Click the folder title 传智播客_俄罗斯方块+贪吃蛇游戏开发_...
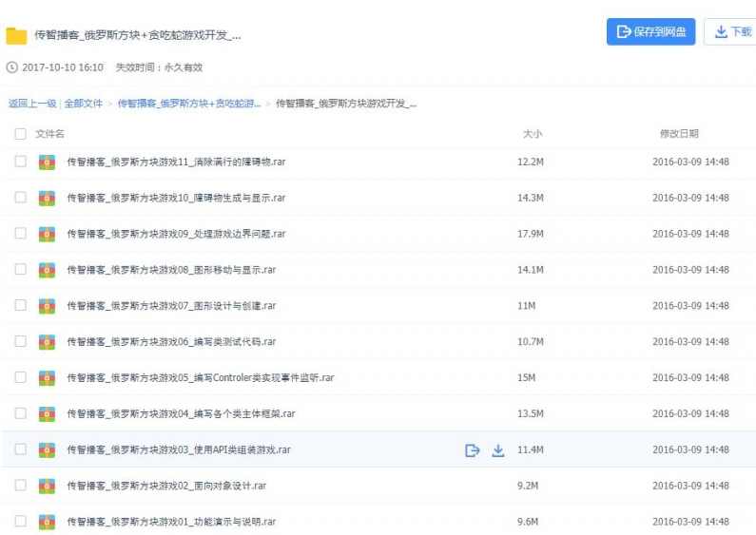The image size is (756, 535). coord(137,35)
